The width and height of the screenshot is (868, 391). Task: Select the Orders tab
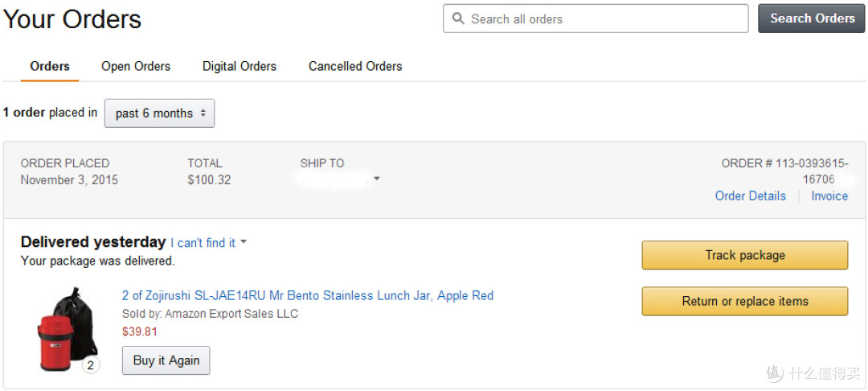[50, 67]
